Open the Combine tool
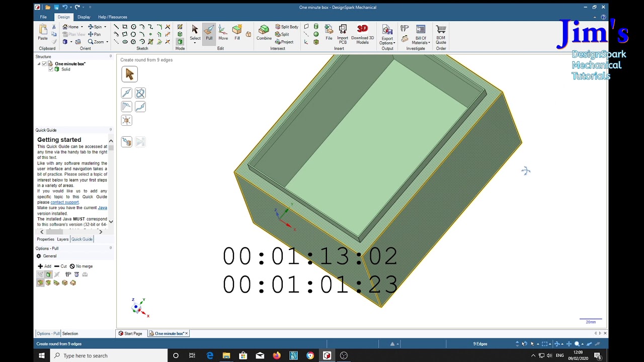644x362 pixels. pos(264,33)
